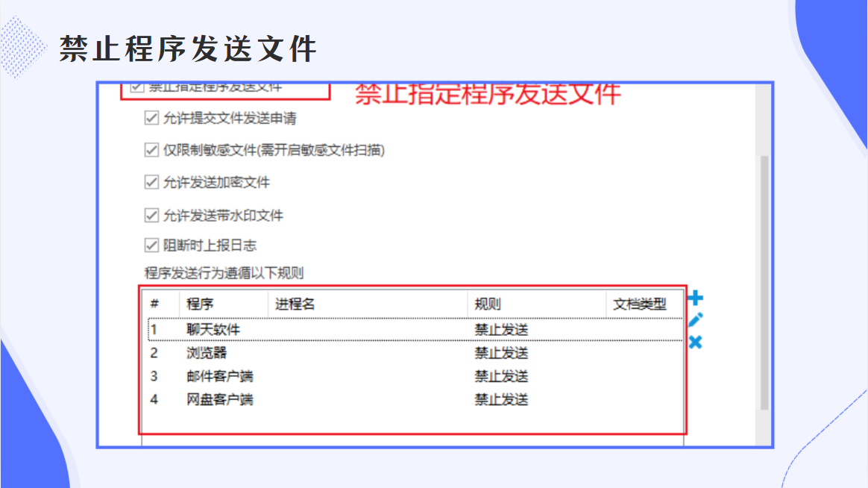Screen dimensions: 868x488
Task: Select the 网盘客户端 rule row
Action: pos(415,399)
